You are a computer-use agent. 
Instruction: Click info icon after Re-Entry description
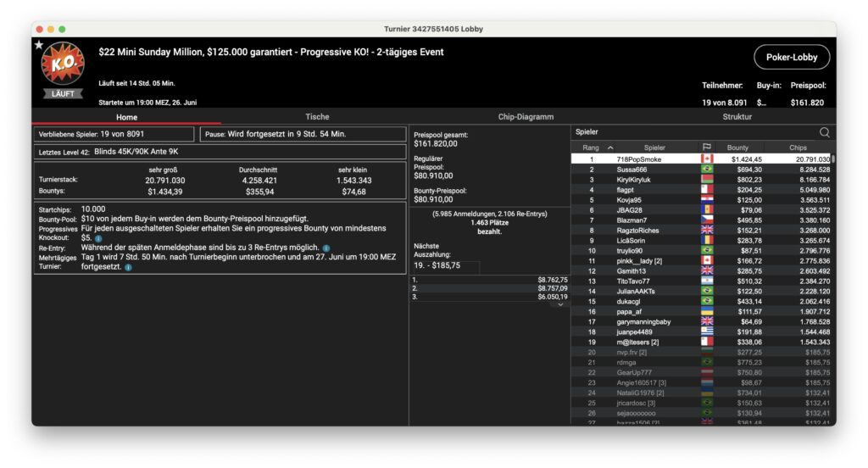pos(326,248)
